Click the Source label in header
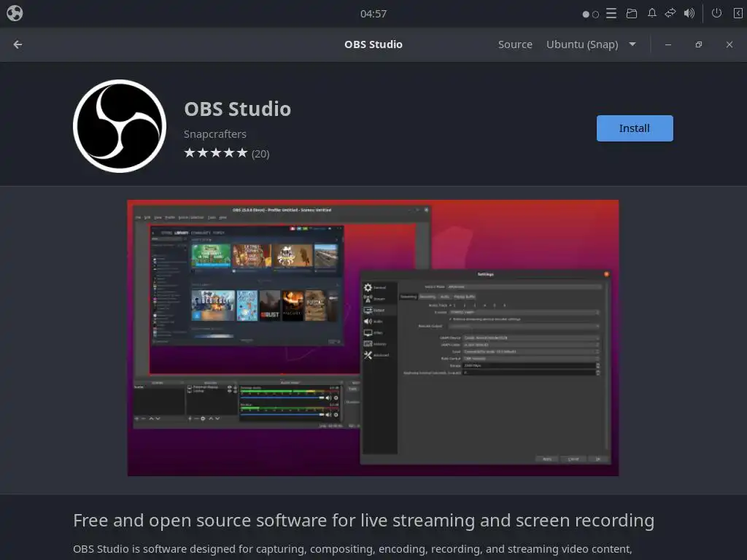The image size is (747, 560). (515, 44)
